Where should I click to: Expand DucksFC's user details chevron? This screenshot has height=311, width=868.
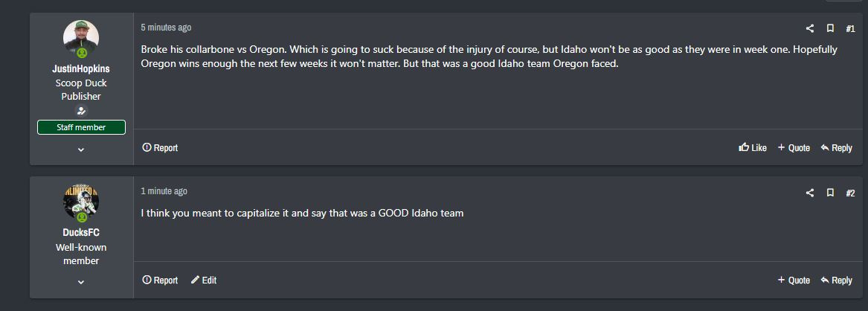pos(81,282)
